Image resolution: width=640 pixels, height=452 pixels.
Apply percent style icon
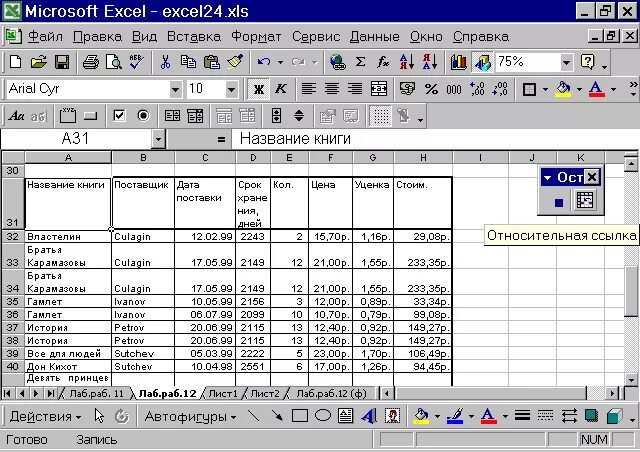(431, 89)
